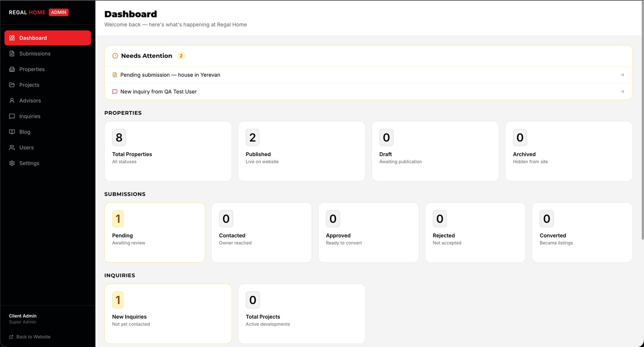Click the ADMIN badge

point(59,12)
